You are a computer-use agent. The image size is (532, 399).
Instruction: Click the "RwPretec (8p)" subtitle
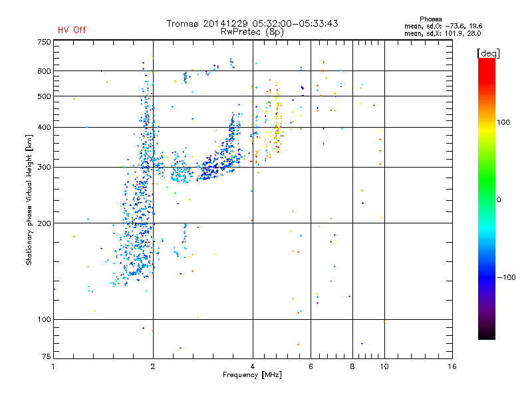(252, 32)
